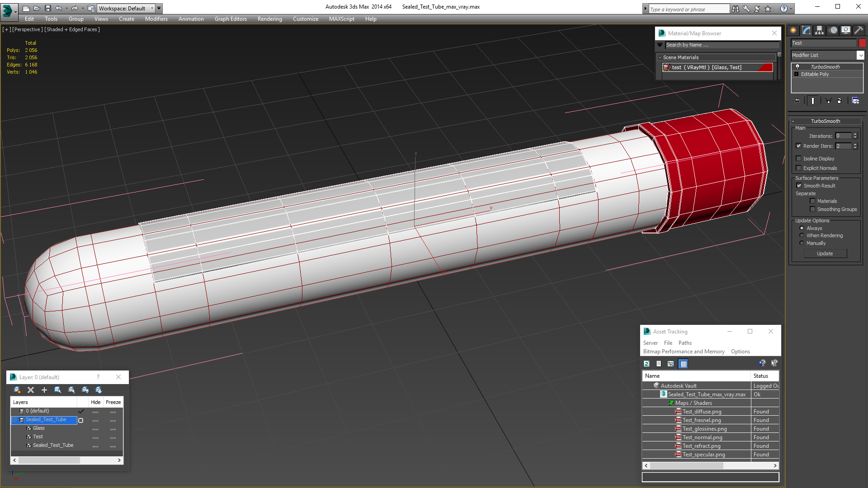Click the object color swatch next to Test

pos(862,43)
